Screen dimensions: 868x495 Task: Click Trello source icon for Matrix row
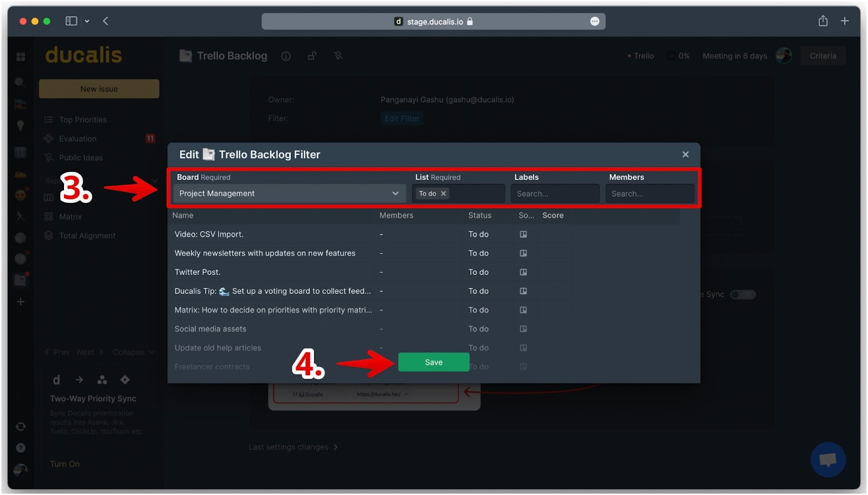[x=523, y=310]
